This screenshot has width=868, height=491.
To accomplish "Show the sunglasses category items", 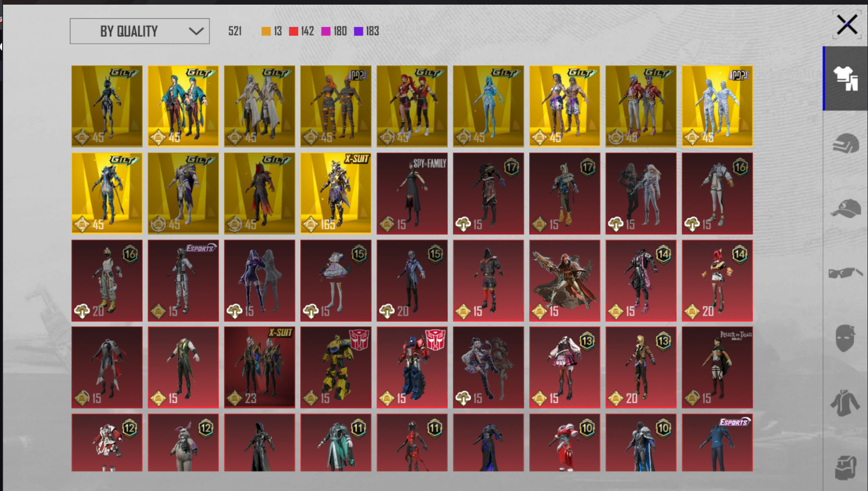I will (x=845, y=273).
